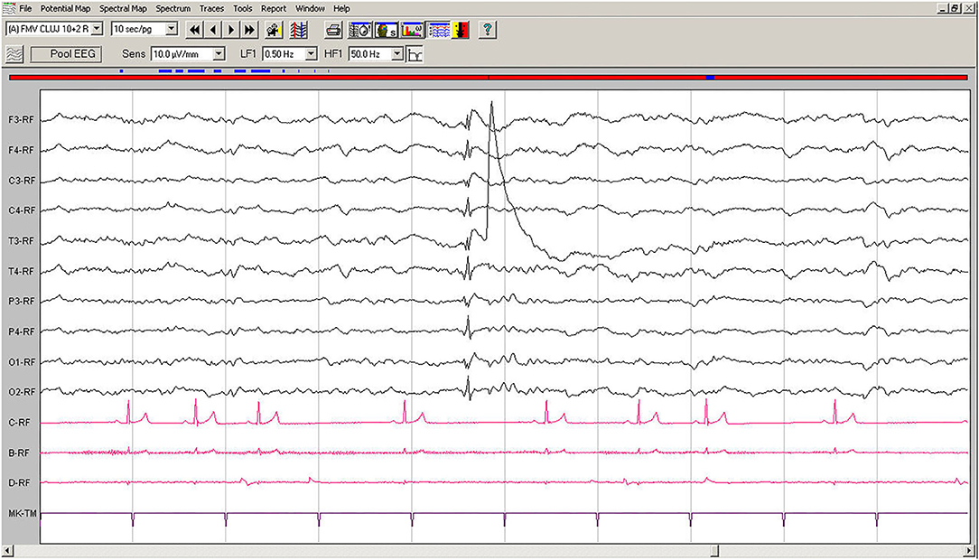Screen dimensions: 979x560
Task: Click the Pool EEG button
Action: [66, 54]
